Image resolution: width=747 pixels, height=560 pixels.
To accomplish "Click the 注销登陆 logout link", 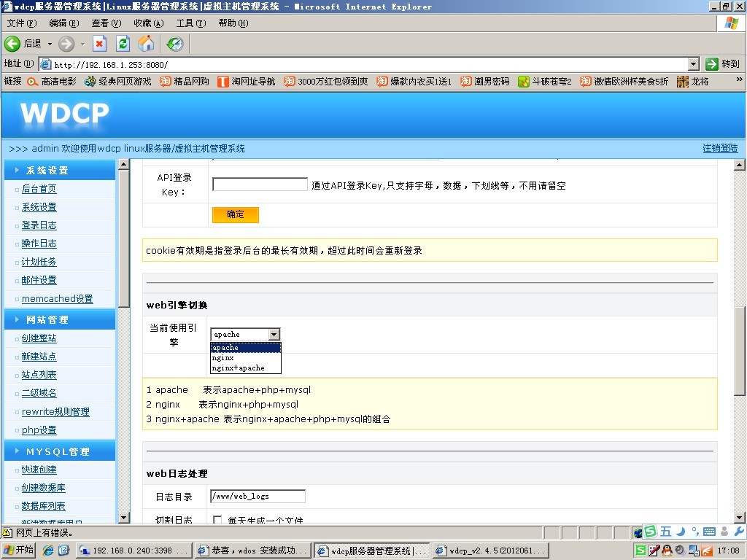I will [x=720, y=148].
